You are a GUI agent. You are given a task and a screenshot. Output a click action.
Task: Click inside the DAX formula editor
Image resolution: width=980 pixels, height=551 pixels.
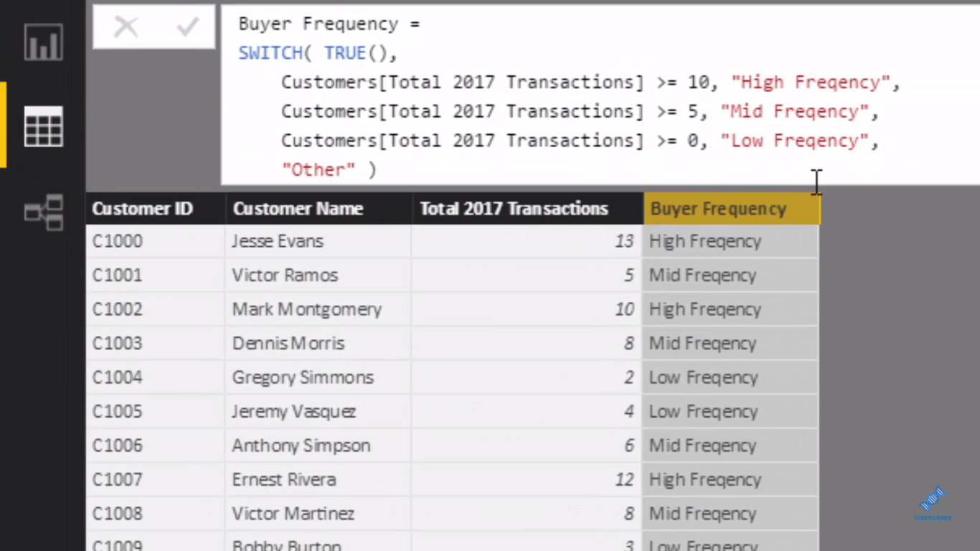tap(600, 95)
